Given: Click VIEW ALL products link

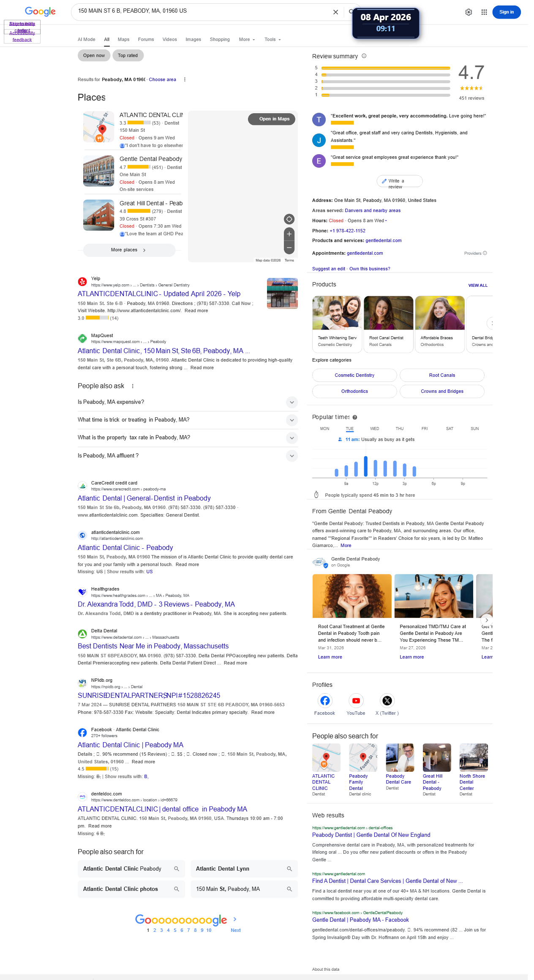Looking at the screenshot, I should [478, 286].
